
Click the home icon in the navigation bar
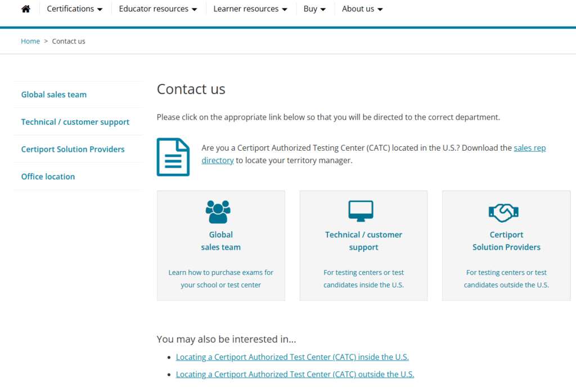pyautogui.click(x=26, y=9)
